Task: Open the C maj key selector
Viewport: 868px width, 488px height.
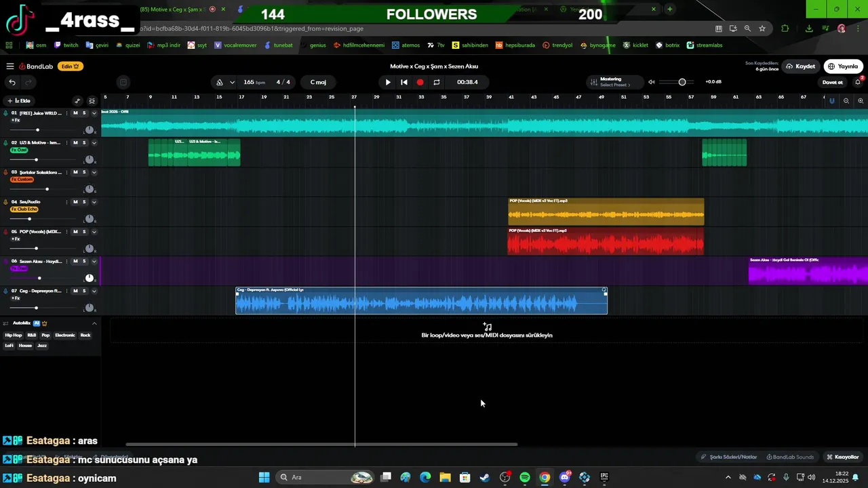Action: (319, 82)
